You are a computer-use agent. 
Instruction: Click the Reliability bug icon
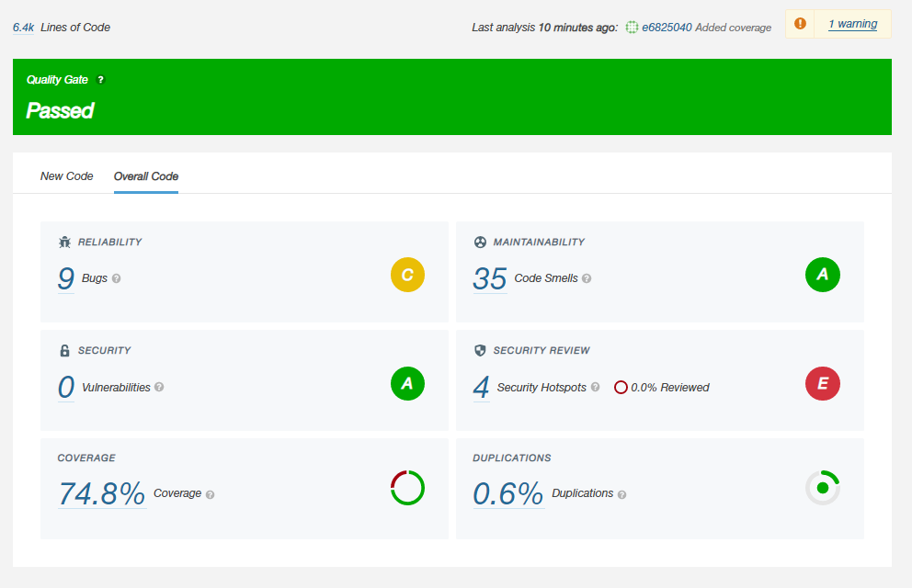click(x=64, y=242)
